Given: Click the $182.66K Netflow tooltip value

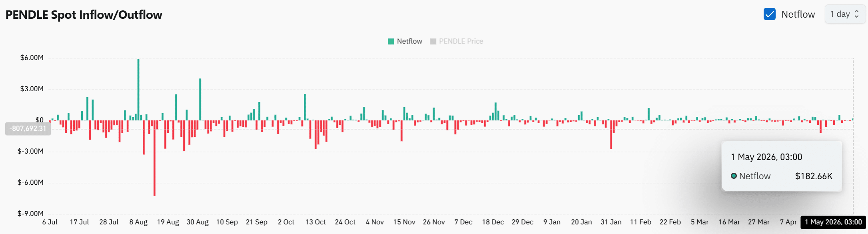Looking at the screenshot, I should click(814, 176).
